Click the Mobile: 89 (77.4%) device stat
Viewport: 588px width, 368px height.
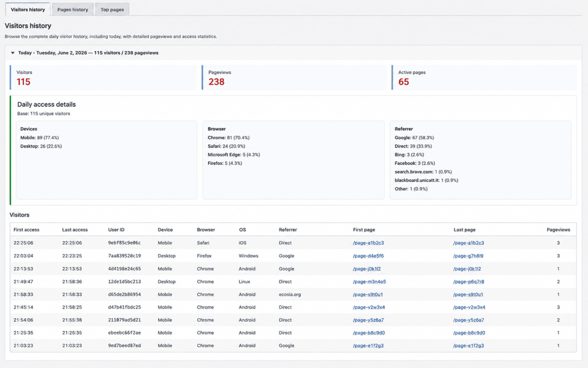coord(40,138)
